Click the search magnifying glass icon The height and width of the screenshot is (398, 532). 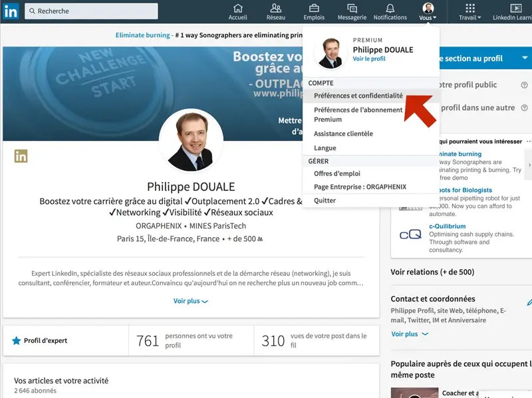[x=33, y=11]
